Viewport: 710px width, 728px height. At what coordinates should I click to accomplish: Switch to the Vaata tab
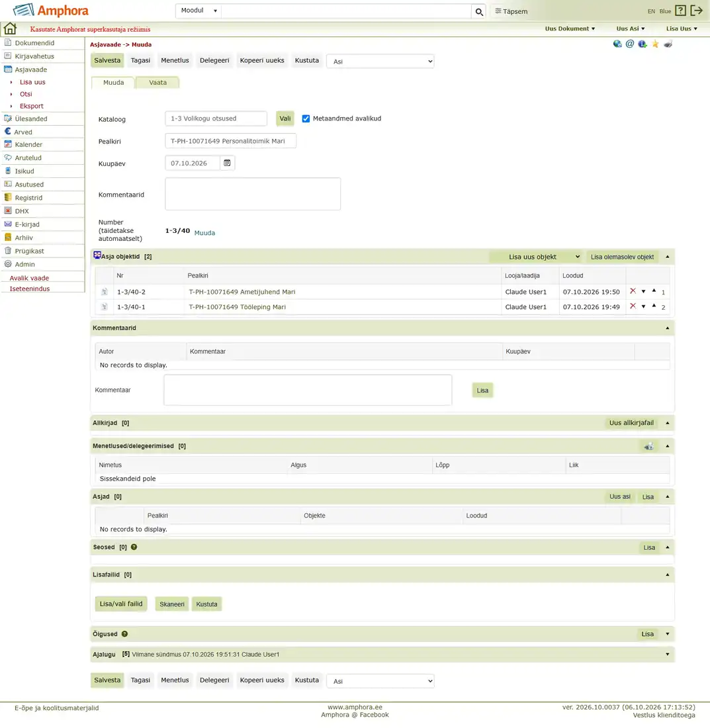pos(157,83)
